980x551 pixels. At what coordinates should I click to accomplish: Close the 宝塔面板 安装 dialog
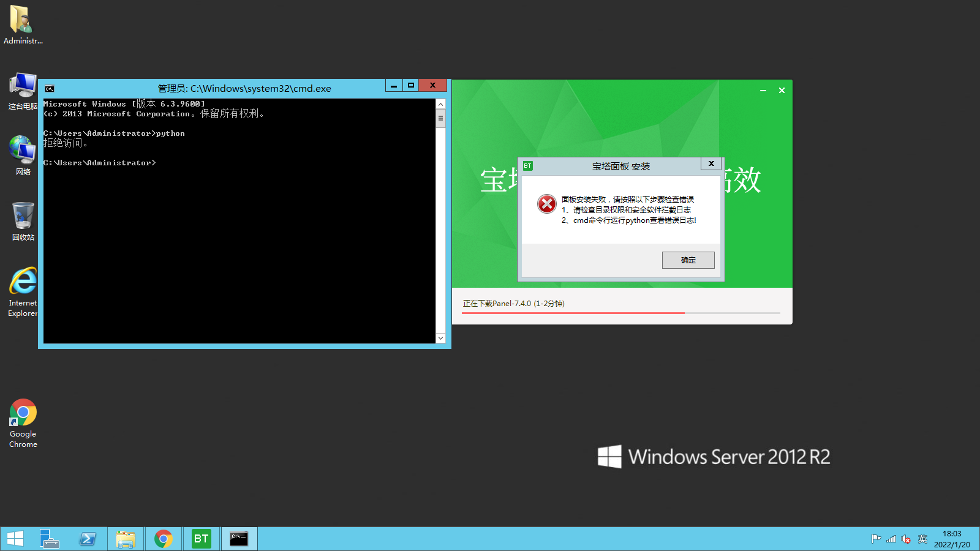pyautogui.click(x=711, y=163)
